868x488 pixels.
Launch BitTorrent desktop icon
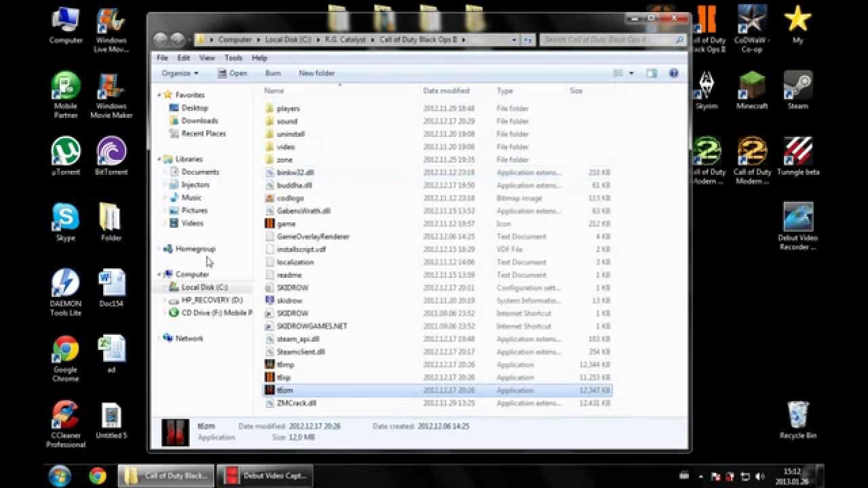tap(111, 156)
